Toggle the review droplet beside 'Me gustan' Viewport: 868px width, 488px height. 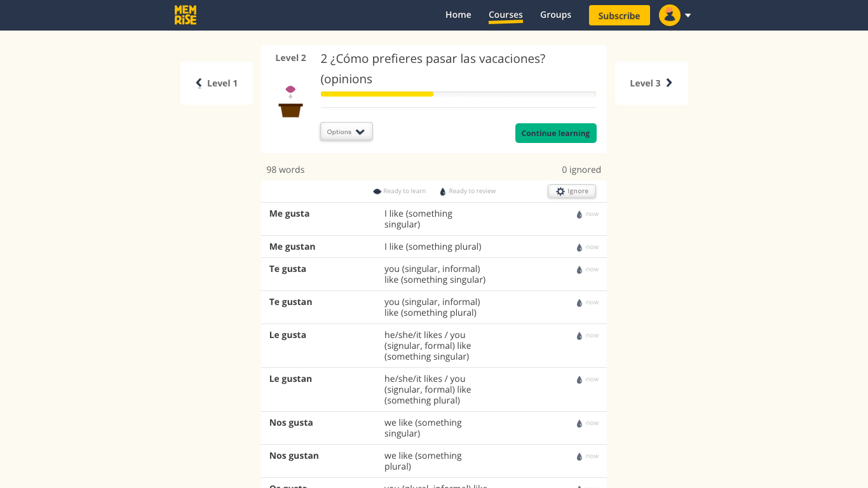click(x=579, y=247)
